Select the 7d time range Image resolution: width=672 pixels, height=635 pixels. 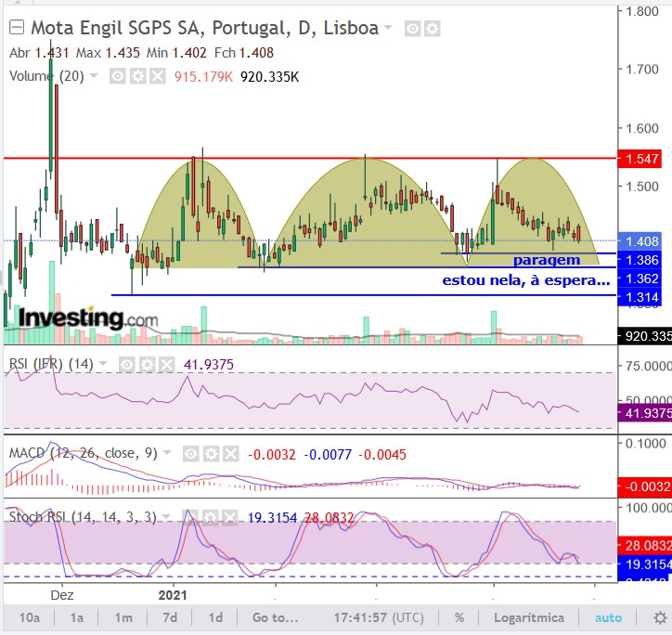170,617
